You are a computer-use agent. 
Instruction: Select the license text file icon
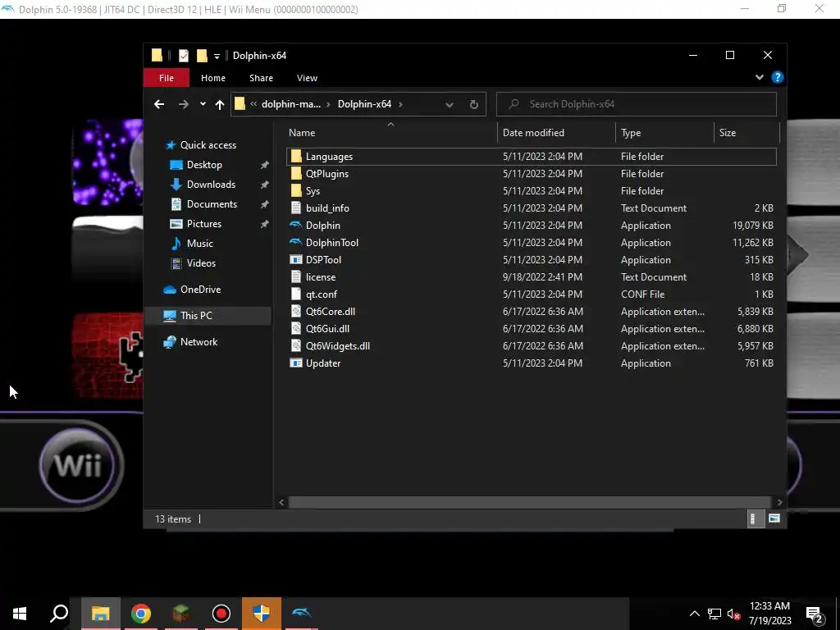[295, 277]
